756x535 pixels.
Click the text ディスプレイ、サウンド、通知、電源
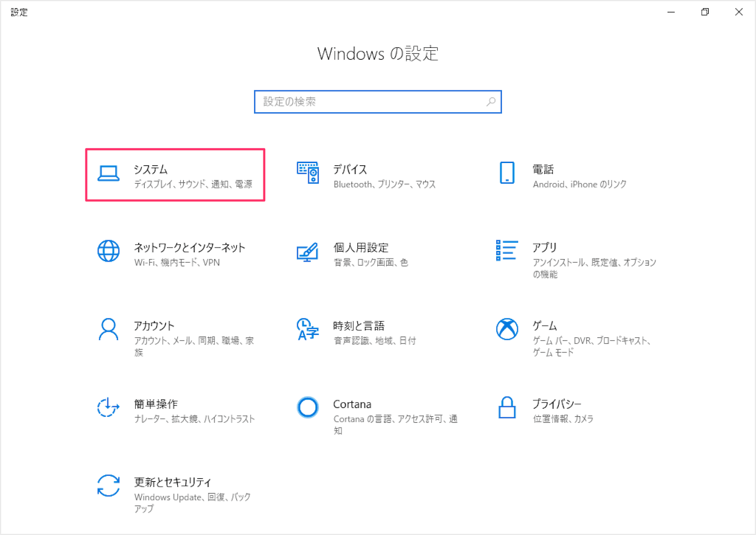pyautogui.click(x=193, y=184)
